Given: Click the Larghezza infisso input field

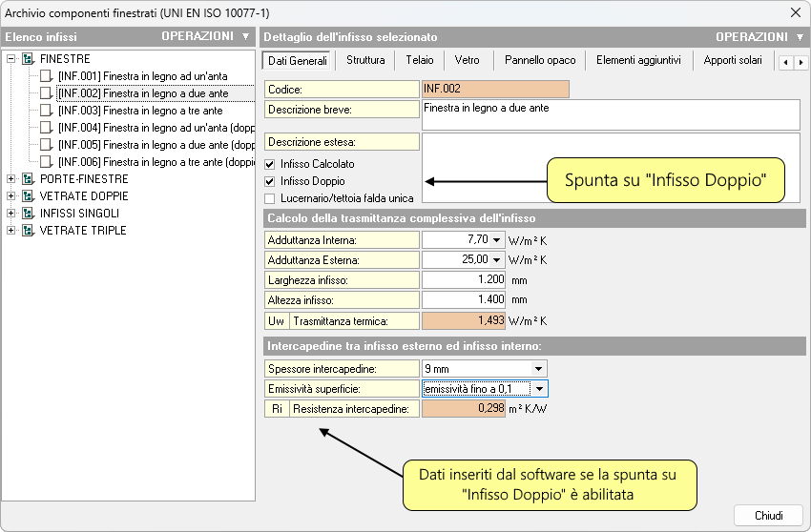Looking at the screenshot, I should point(464,280).
